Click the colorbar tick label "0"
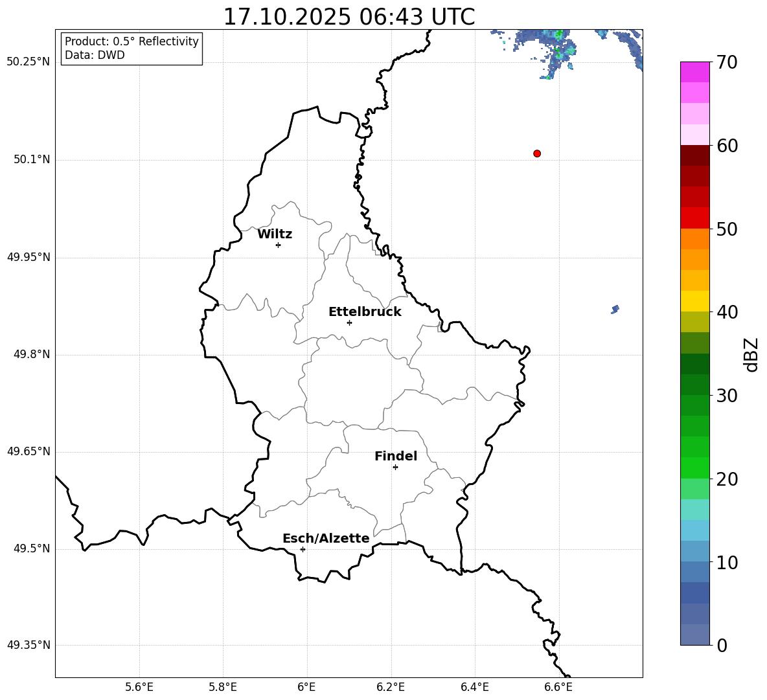The width and height of the screenshot is (767, 700). [722, 645]
